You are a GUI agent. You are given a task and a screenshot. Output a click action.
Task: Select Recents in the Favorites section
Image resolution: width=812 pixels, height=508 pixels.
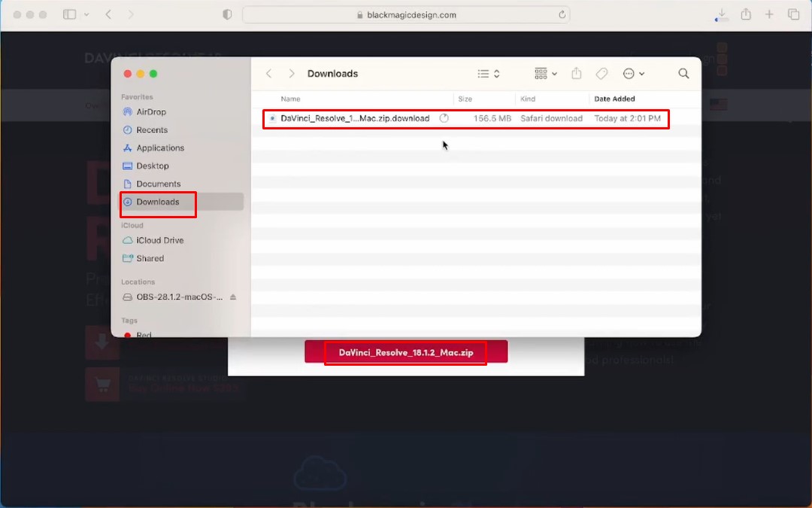(150, 129)
